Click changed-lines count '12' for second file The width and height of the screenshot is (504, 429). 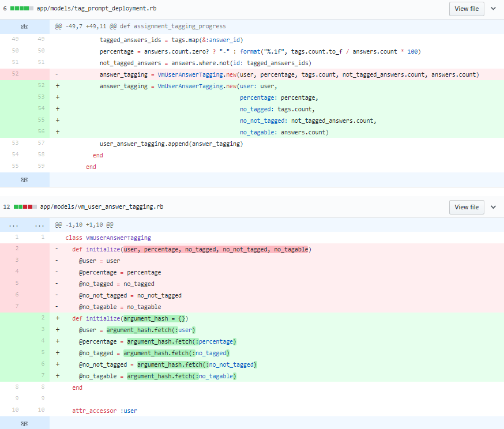[x=6, y=206]
